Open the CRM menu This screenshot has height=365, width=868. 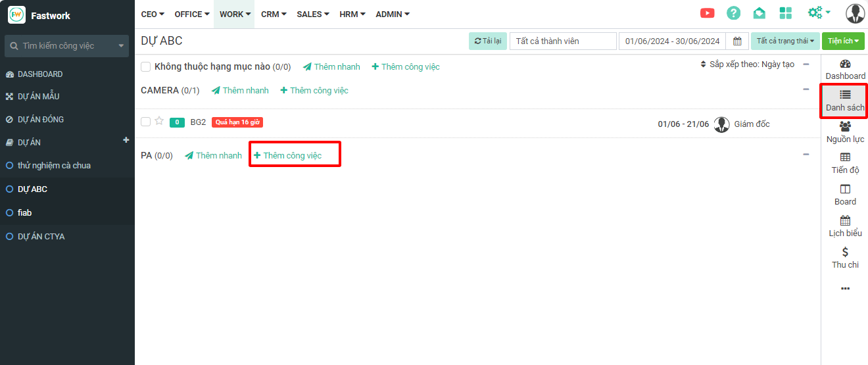[x=274, y=14]
